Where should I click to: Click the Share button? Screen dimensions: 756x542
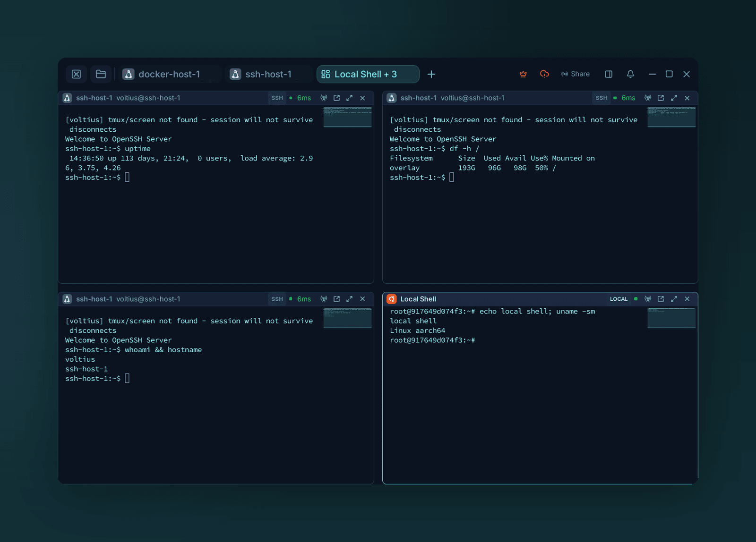point(576,74)
